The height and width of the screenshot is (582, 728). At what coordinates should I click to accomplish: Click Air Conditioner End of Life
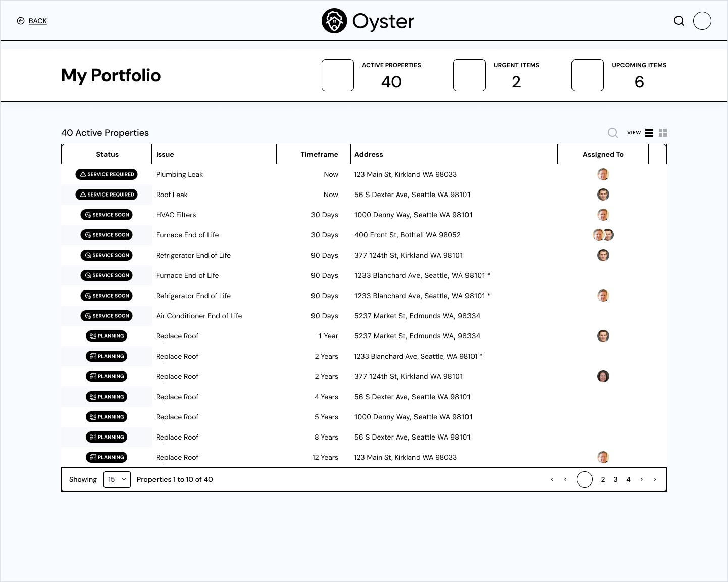click(199, 316)
